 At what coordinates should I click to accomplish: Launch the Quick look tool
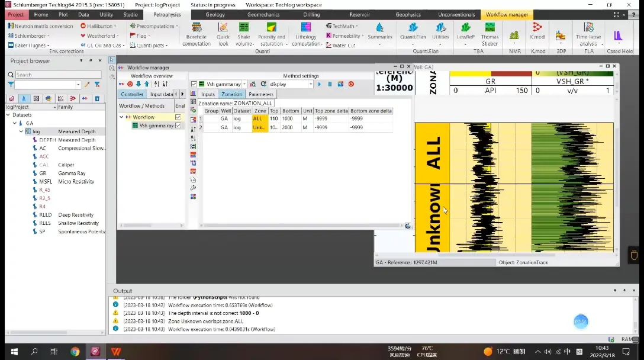[x=223, y=34]
